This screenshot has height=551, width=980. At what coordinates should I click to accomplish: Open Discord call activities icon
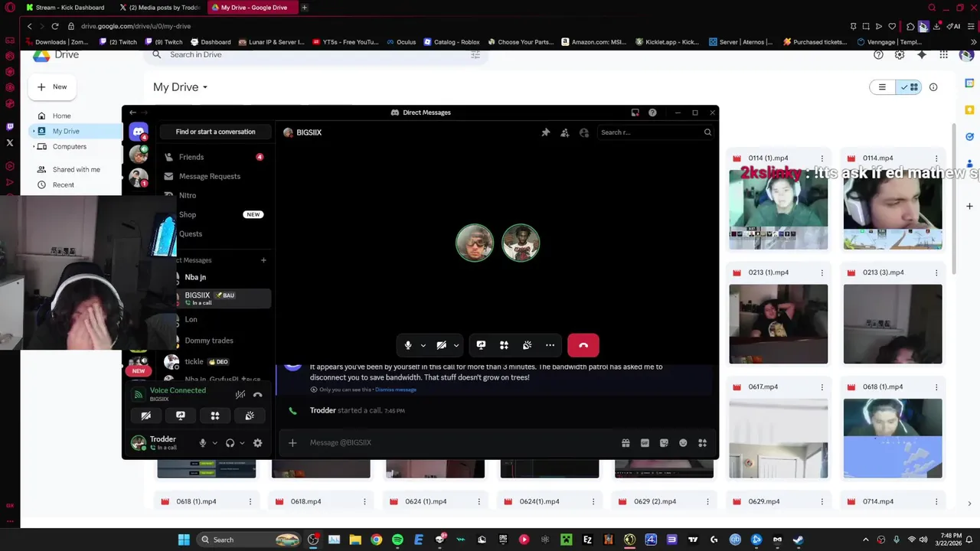504,345
